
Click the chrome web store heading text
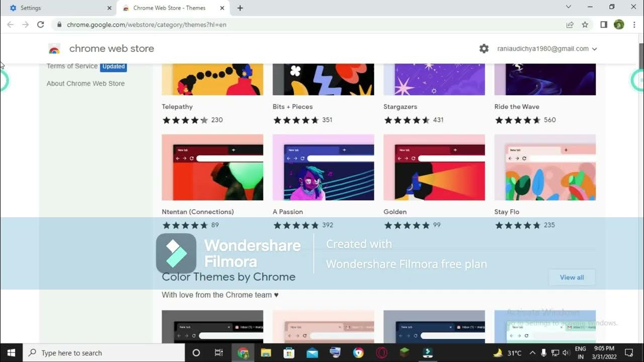click(x=112, y=49)
